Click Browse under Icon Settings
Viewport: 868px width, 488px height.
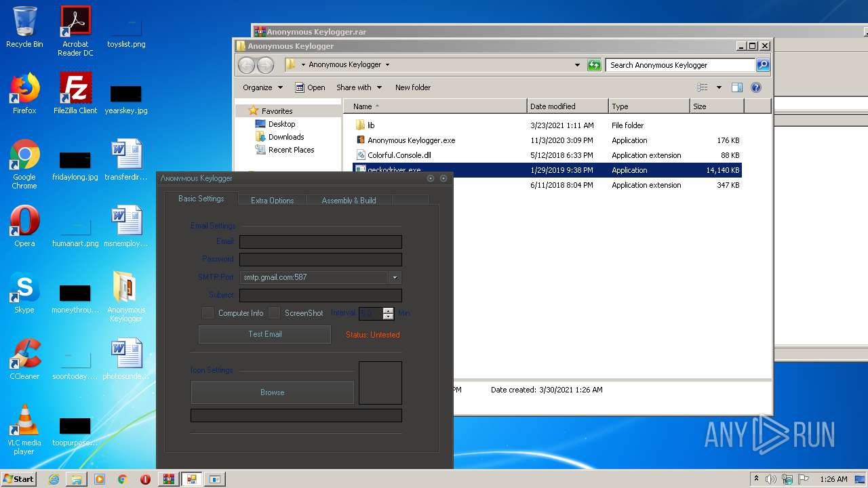tap(272, 392)
